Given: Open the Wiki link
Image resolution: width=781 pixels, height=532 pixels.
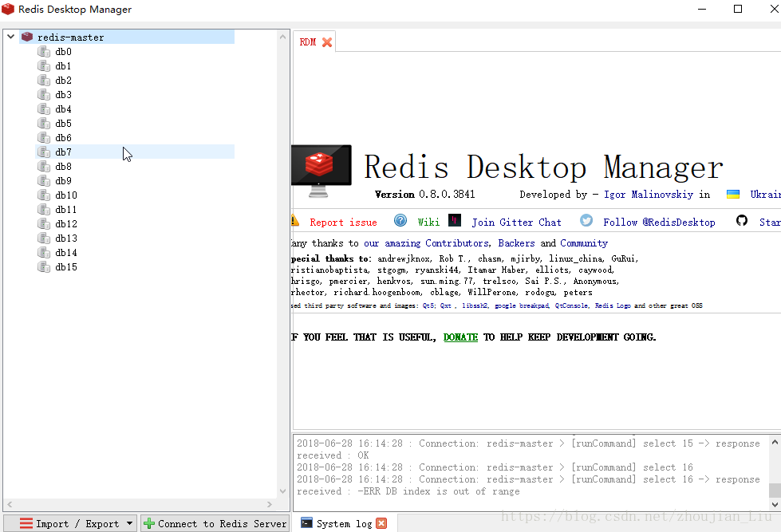Looking at the screenshot, I should (x=428, y=223).
